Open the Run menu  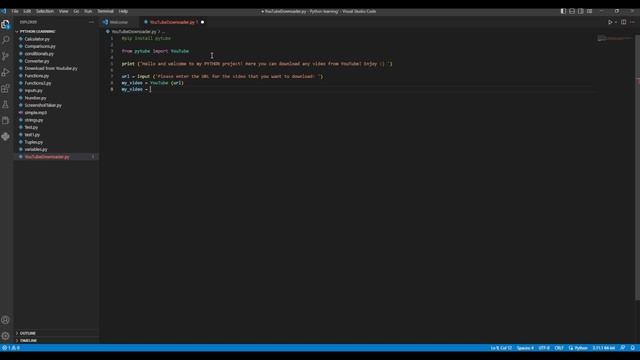[88, 11]
